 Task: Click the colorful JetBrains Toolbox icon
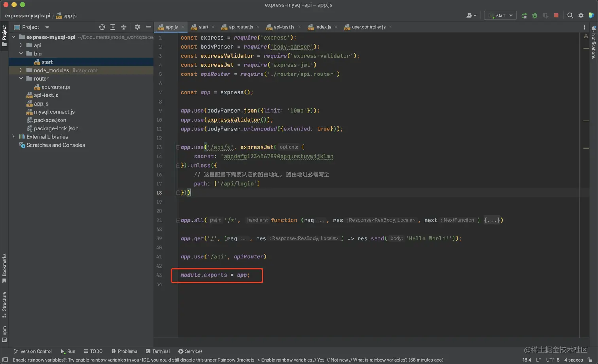[x=592, y=15]
